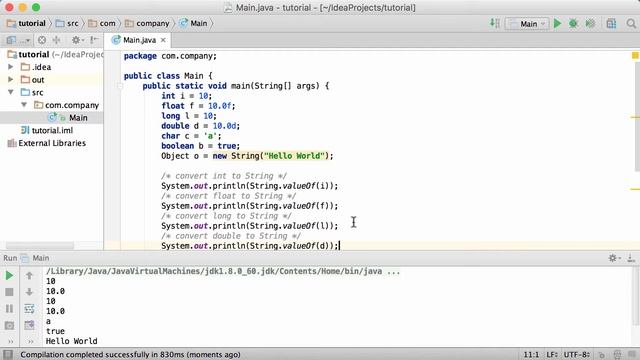Viewport: 640px width, 360px height.
Task: Collapse the src folder
Action: (x=11, y=92)
